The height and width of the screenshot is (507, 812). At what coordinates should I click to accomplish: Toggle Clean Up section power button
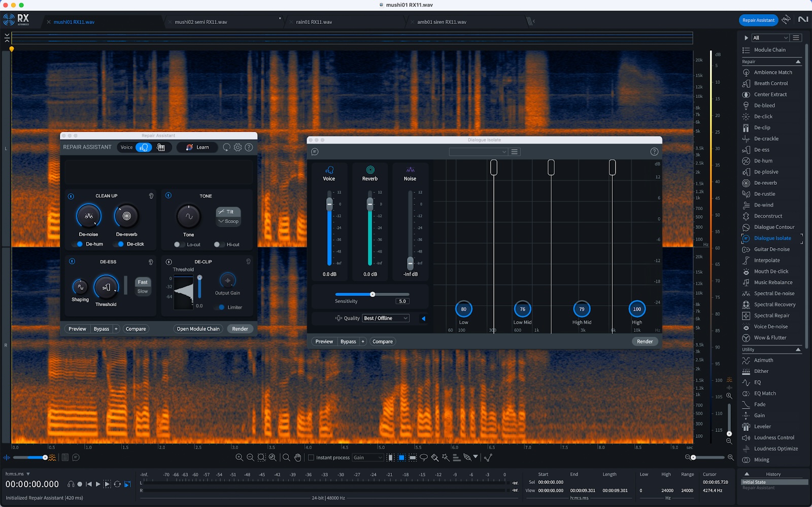pyautogui.click(x=71, y=196)
